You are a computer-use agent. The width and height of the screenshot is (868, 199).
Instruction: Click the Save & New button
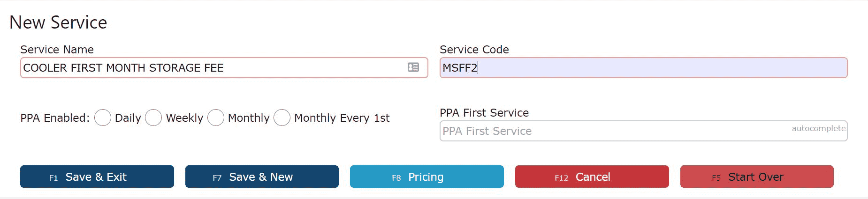coord(262,177)
